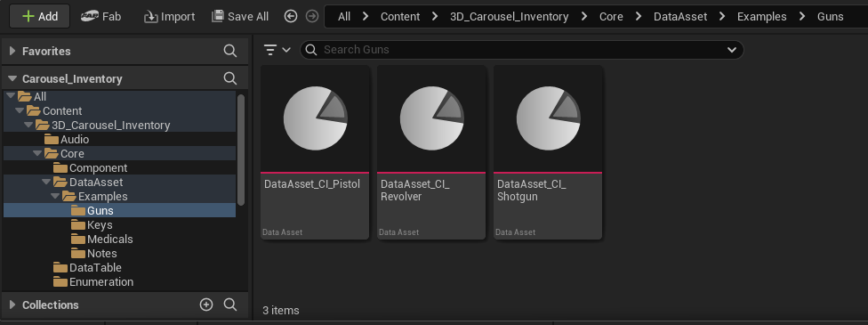The height and width of the screenshot is (325, 868).
Task: Click the Import button
Action: coord(169,17)
